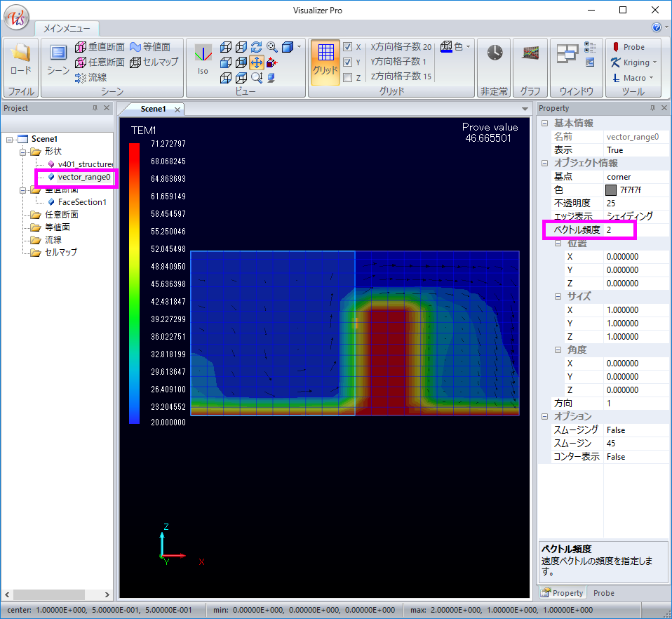672x619 pixels.
Task: Enable the Z grid checkbox
Action: [348, 78]
